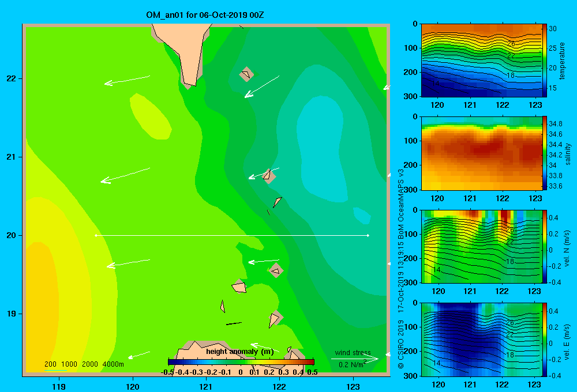Select the salinity depth section panel
The height and width of the screenshot is (392, 577).
click(481, 153)
